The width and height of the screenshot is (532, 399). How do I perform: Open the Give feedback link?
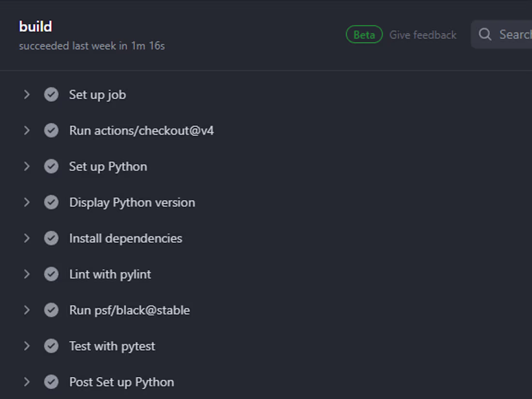click(422, 34)
